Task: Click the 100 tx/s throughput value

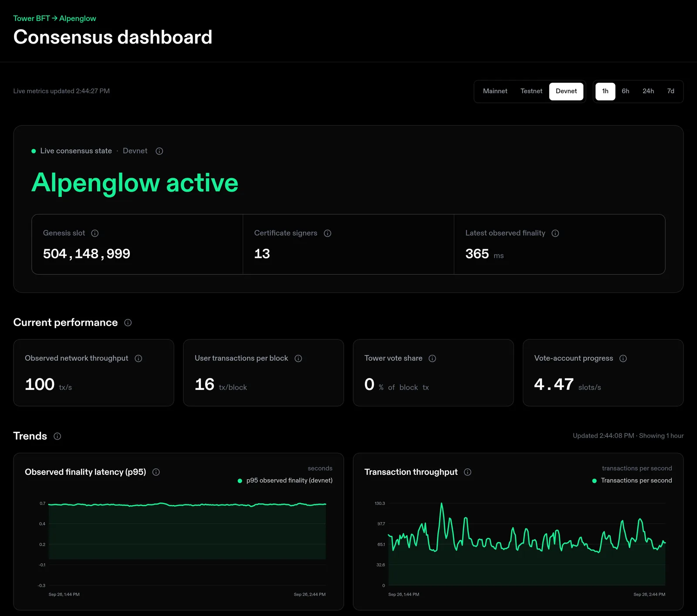Action: click(48, 385)
